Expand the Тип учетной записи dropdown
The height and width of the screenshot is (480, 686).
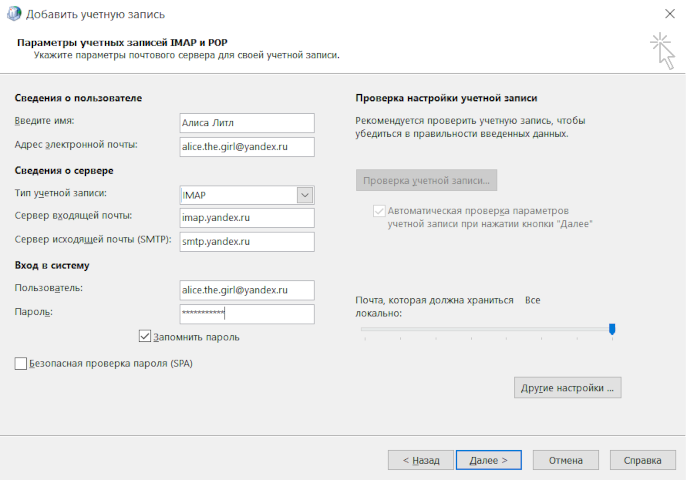(x=306, y=195)
